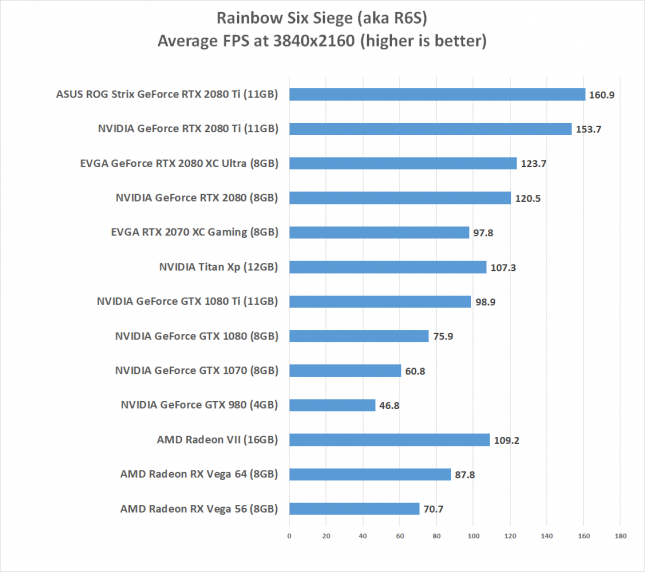Click the bar for NVIDIA GeForce RTX 2080 (8GB)
The width and height of the screenshot is (645, 572).
pos(400,198)
